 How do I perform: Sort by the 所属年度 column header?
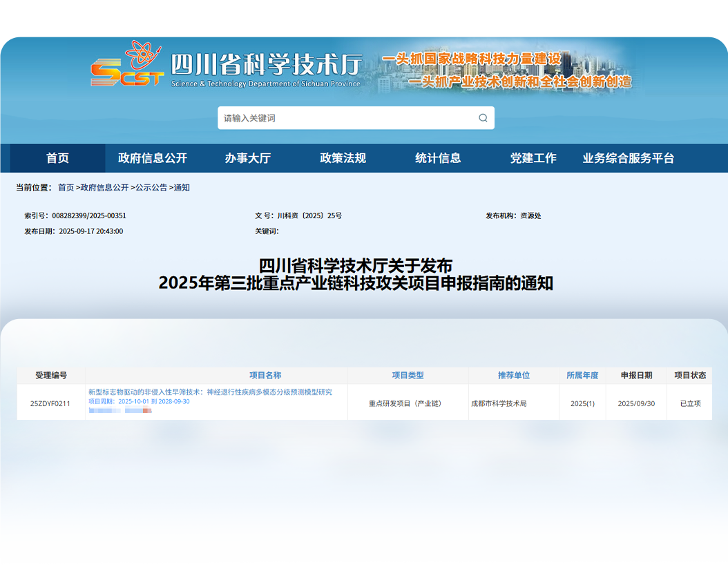tap(582, 376)
